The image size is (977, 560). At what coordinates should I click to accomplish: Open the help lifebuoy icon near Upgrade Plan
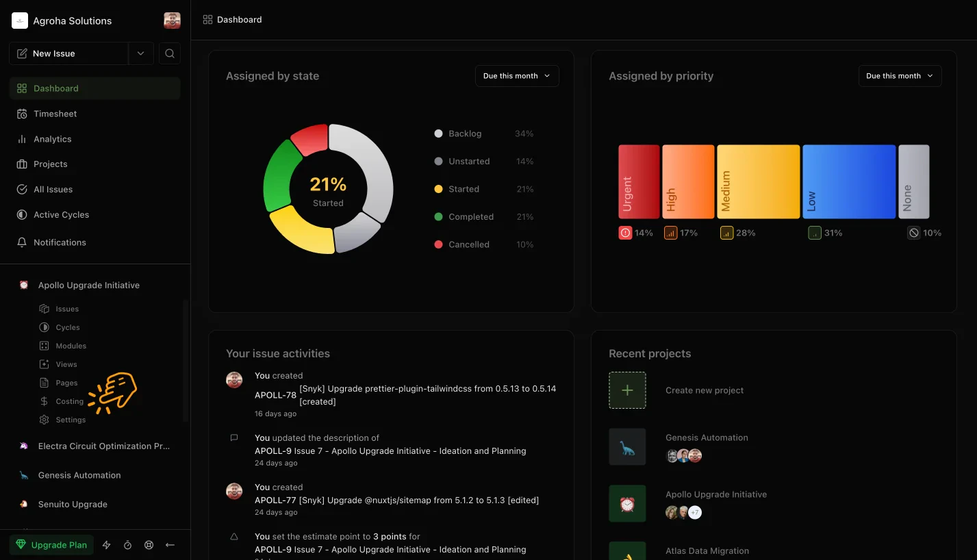(x=149, y=544)
